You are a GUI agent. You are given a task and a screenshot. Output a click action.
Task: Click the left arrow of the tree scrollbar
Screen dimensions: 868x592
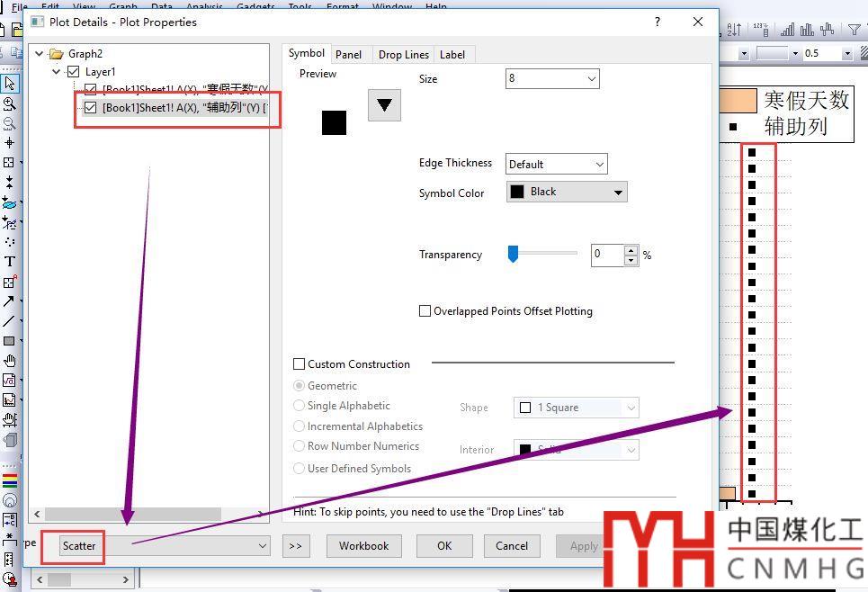[37, 514]
